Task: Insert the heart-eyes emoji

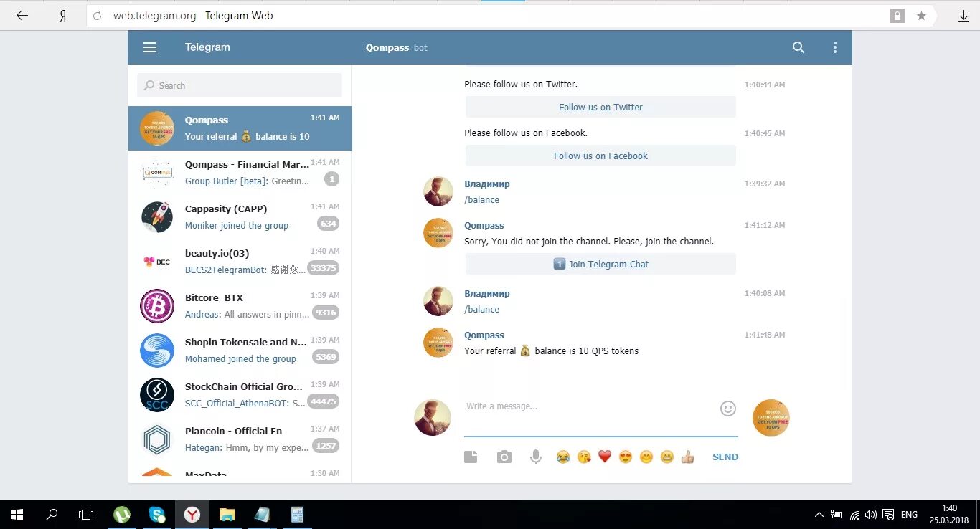Action: (626, 457)
